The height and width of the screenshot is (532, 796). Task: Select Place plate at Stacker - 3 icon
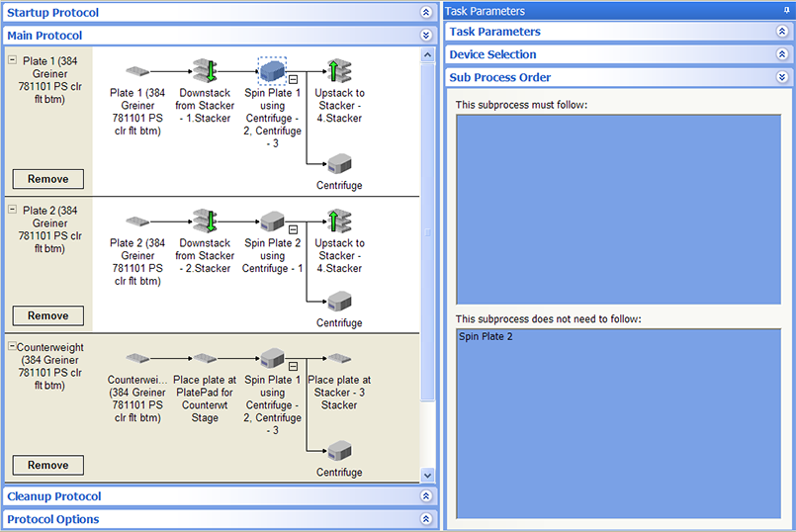pyautogui.click(x=339, y=358)
